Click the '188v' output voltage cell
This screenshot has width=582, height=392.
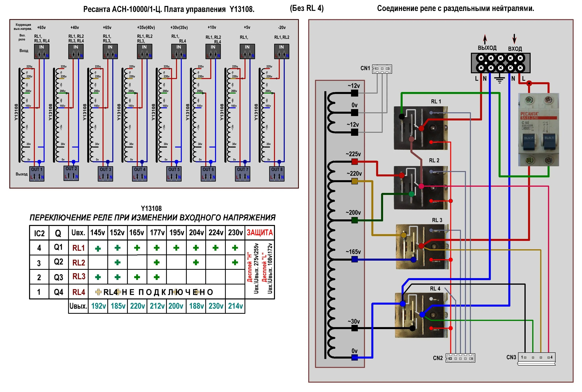[x=196, y=306]
